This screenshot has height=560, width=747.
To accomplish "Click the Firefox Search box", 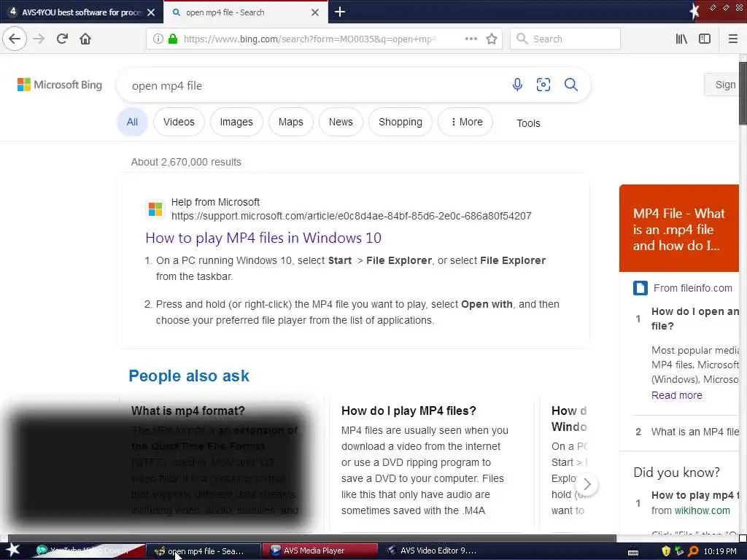I will tap(565, 39).
